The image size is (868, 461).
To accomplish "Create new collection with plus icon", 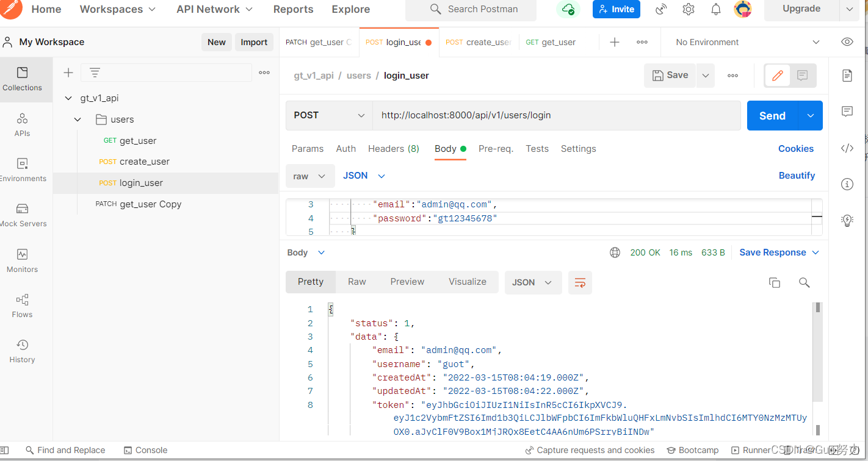I will 68,73.
